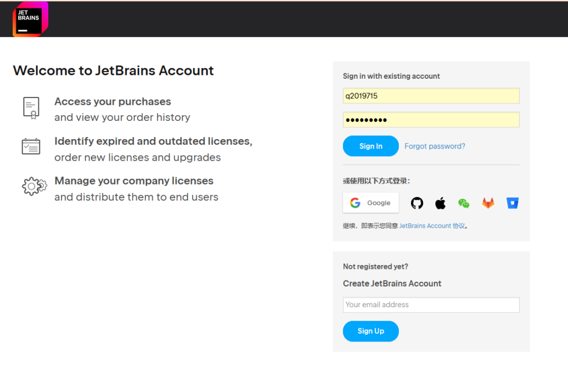The image size is (568, 392).
Task: Click the gears icon beside company licenses
Action: (33, 186)
